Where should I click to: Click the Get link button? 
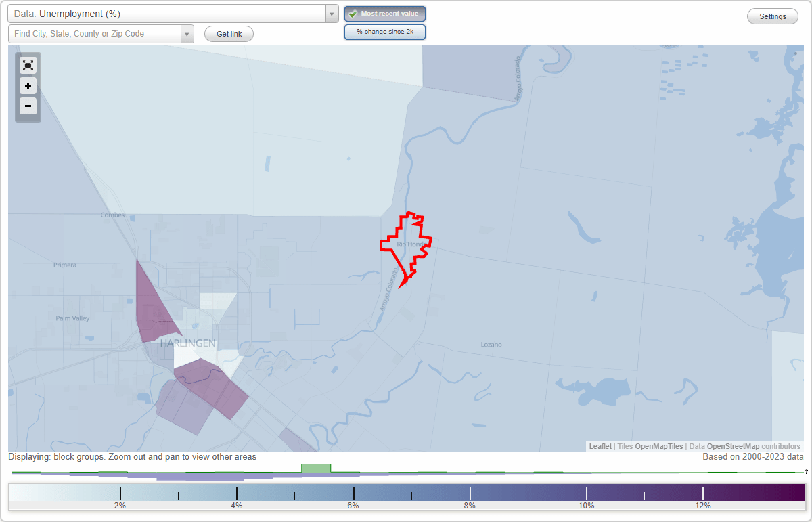click(228, 33)
